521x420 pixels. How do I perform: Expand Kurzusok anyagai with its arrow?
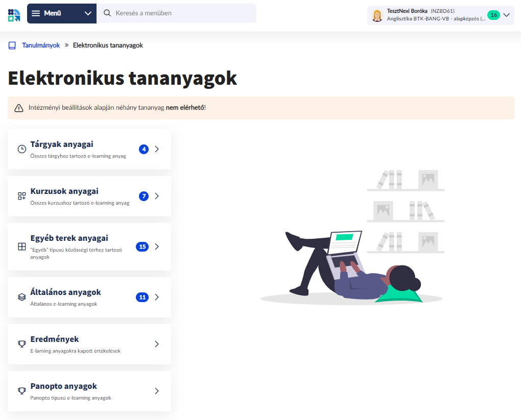(157, 196)
